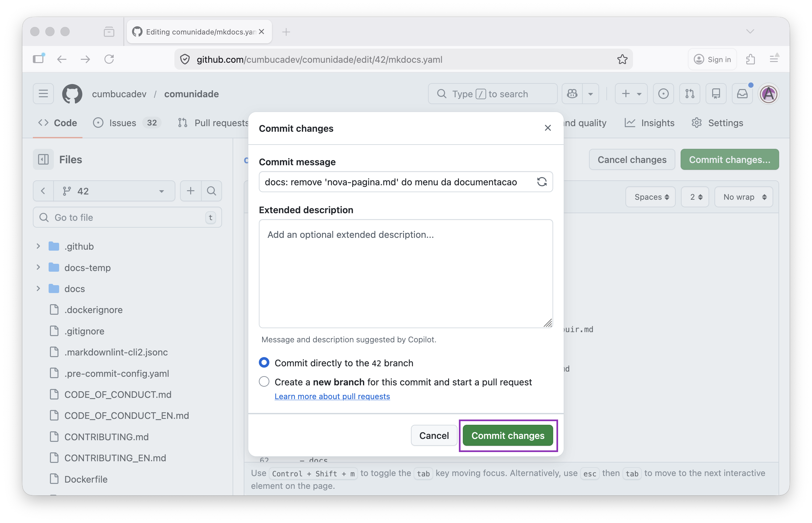This screenshot has height=523, width=812.
Task: Expand the docs-temp folder
Action: click(x=38, y=267)
